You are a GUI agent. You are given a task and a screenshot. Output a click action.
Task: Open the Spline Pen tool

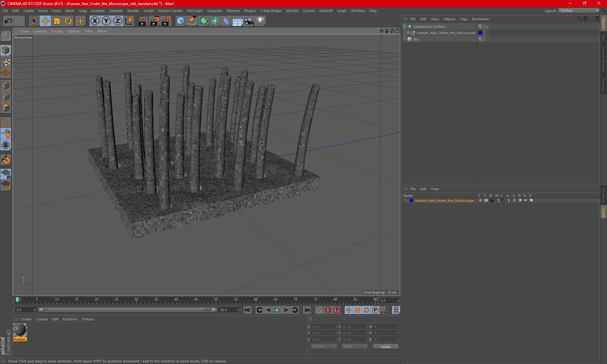192,21
